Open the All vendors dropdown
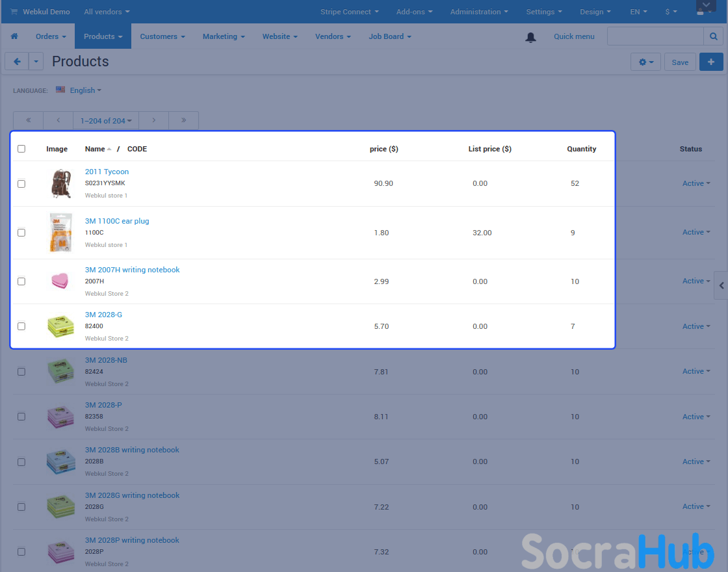The width and height of the screenshot is (728, 572). click(107, 12)
